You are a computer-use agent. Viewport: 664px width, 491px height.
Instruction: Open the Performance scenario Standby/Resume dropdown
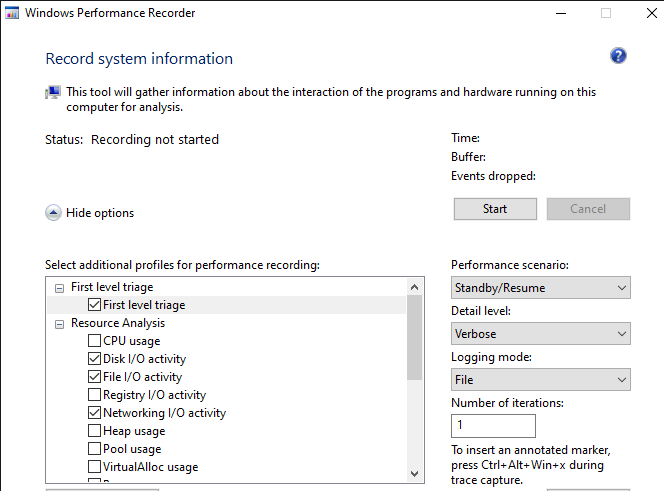[x=541, y=288]
